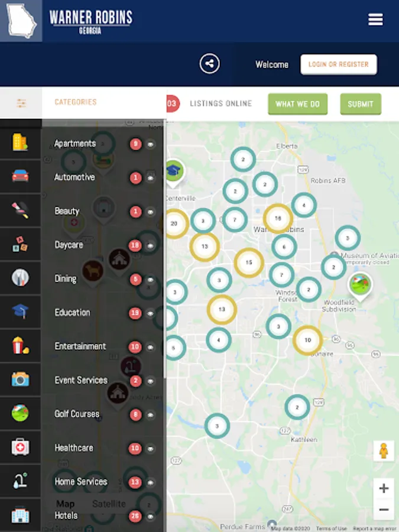This screenshot has width=399, height=532.
Task: Select the Automotive car icon
Action: coord(20,176)
